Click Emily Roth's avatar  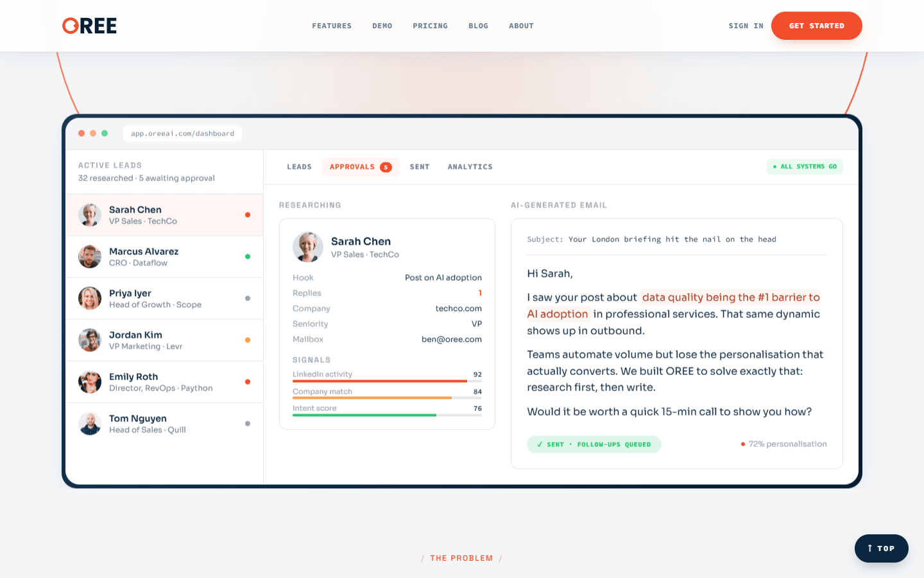pyautogui.click(x=90, y=382)
